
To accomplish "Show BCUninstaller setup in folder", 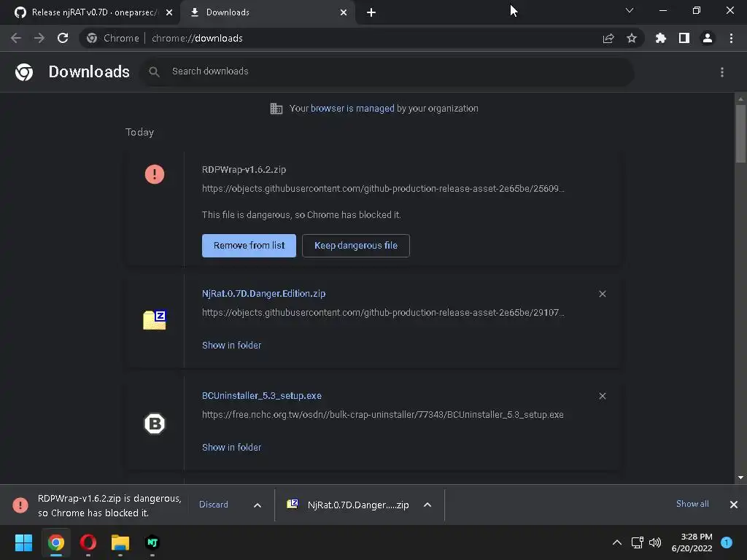I will point(231,448).
